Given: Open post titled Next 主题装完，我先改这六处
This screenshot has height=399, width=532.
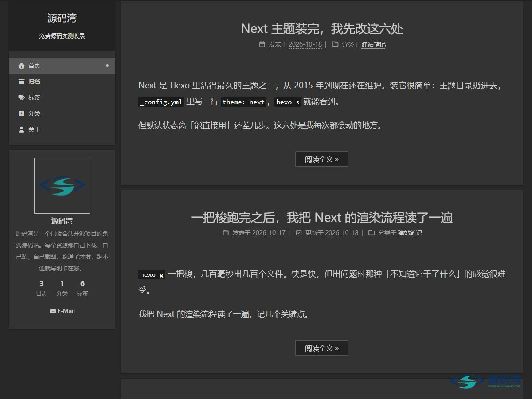Looking at the screenshot, I should pos(322,29).
